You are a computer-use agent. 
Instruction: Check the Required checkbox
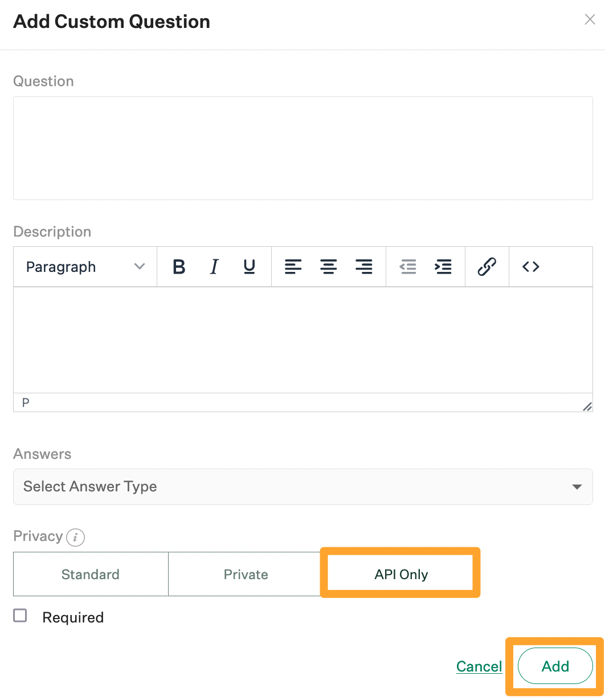(21, 616)
